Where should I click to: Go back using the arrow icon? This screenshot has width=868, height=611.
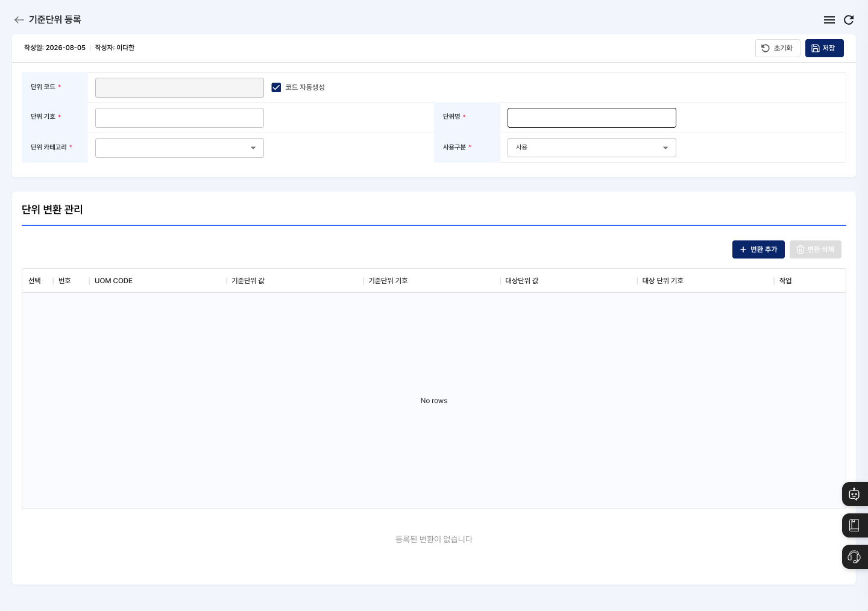point(19,20)
